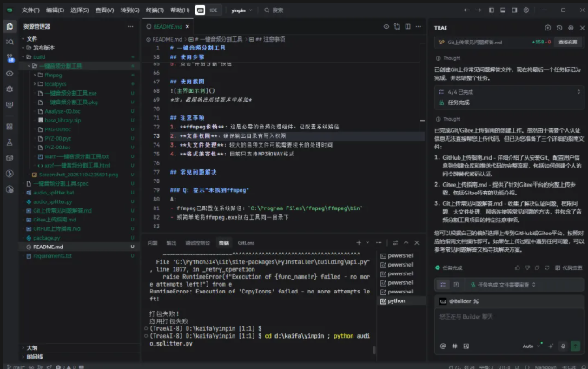
Task: Collapse the build folder in explorer
Action: pos(40,56)
